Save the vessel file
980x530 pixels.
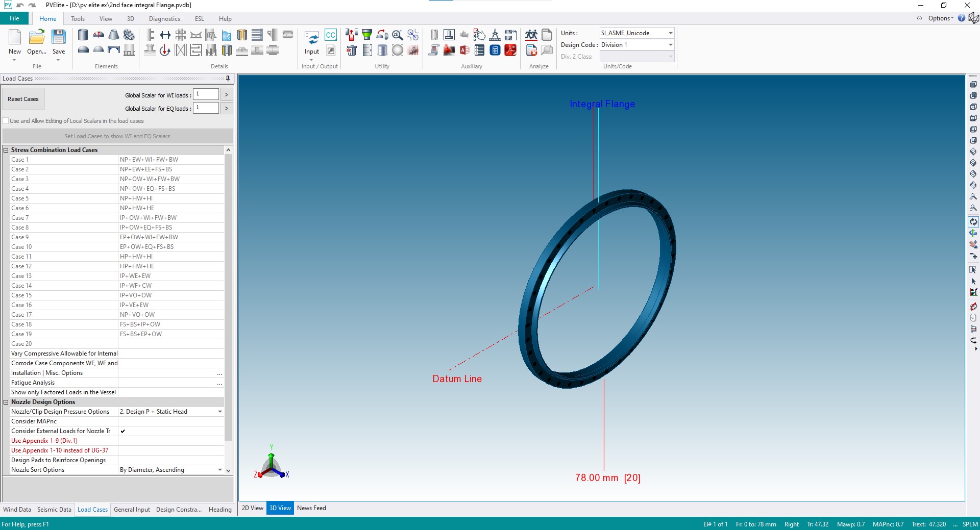pyautogui.click(x=59, y=41)
